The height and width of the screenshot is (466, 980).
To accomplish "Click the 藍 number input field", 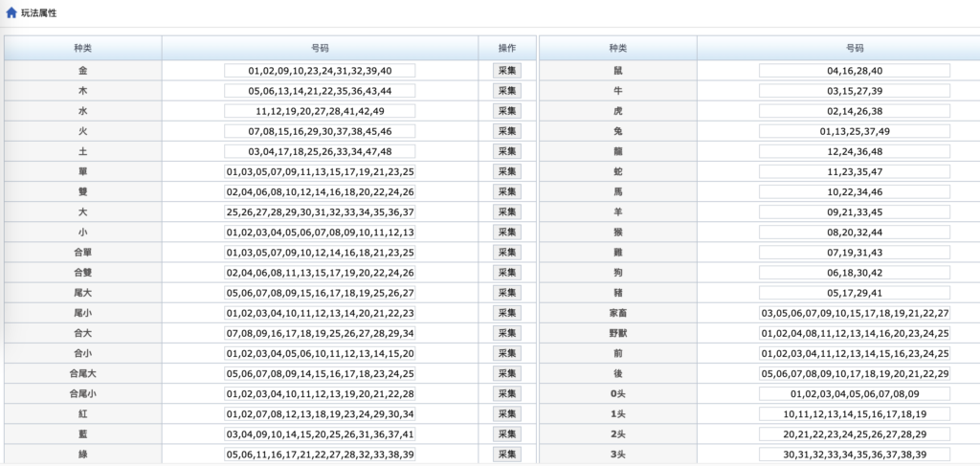I will (320, 433).
